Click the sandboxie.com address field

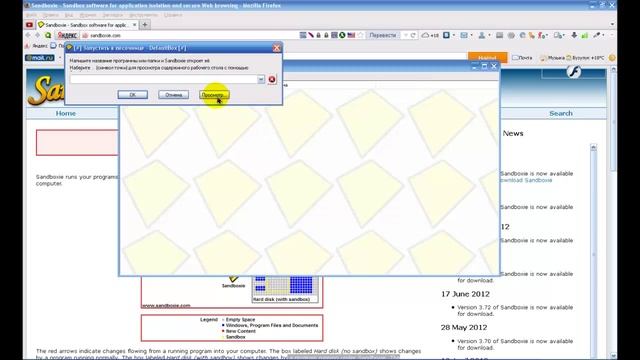(188, 36)
